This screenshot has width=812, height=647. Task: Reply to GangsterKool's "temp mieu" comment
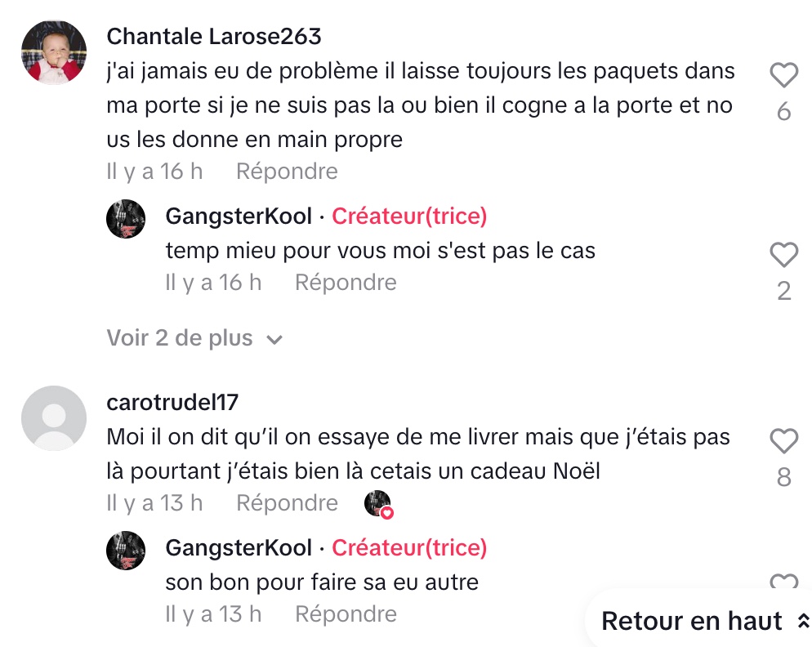point(346,283)
